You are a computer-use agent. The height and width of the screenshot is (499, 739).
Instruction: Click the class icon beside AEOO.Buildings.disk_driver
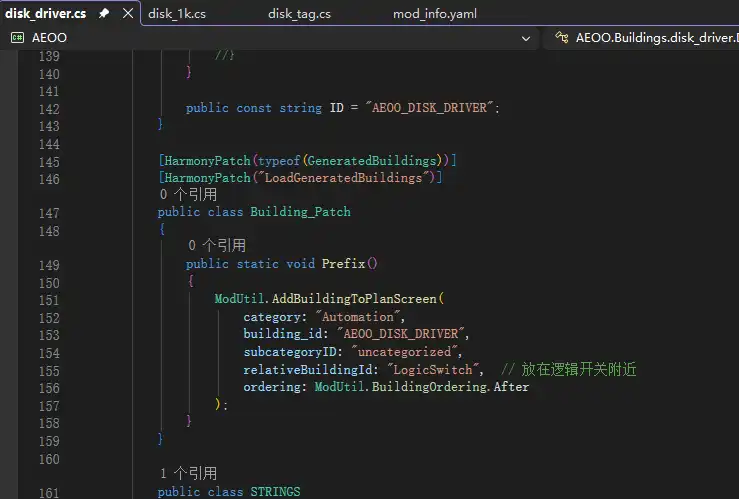(562, 37)
